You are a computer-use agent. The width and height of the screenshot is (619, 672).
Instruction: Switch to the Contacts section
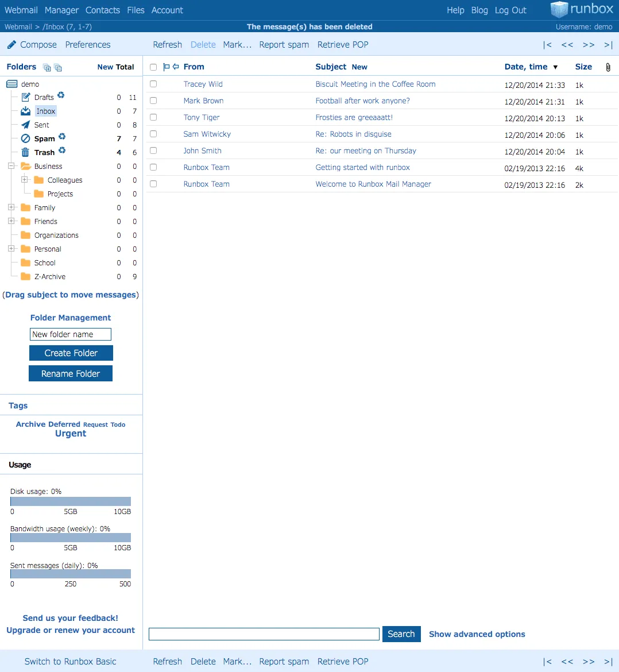[x=103, y=10]
